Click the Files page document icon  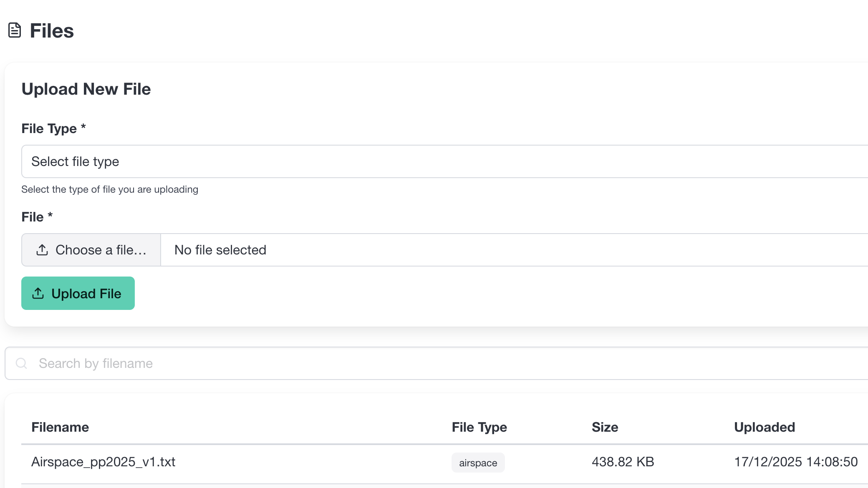tap(15, 30)
